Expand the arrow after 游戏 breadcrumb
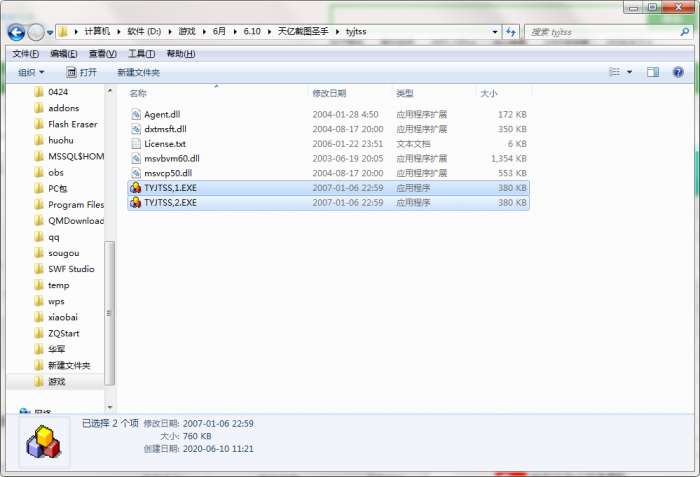The image size is (700, 477). coord(204,32)
